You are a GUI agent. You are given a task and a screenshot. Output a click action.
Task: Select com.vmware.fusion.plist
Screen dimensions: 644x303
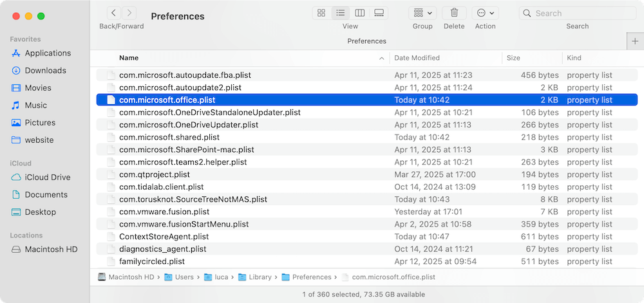367,212
